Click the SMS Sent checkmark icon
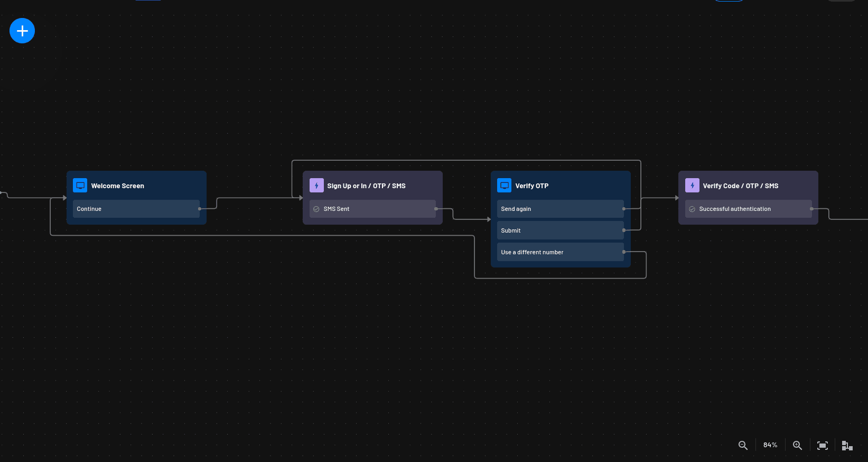The width and height of the screenshot is (868, 462). 316,209
